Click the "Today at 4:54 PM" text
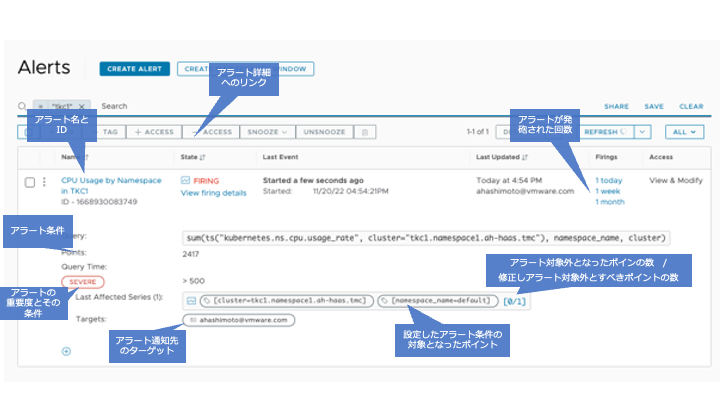Screen dimensions: 720x405 coord(509,180)
